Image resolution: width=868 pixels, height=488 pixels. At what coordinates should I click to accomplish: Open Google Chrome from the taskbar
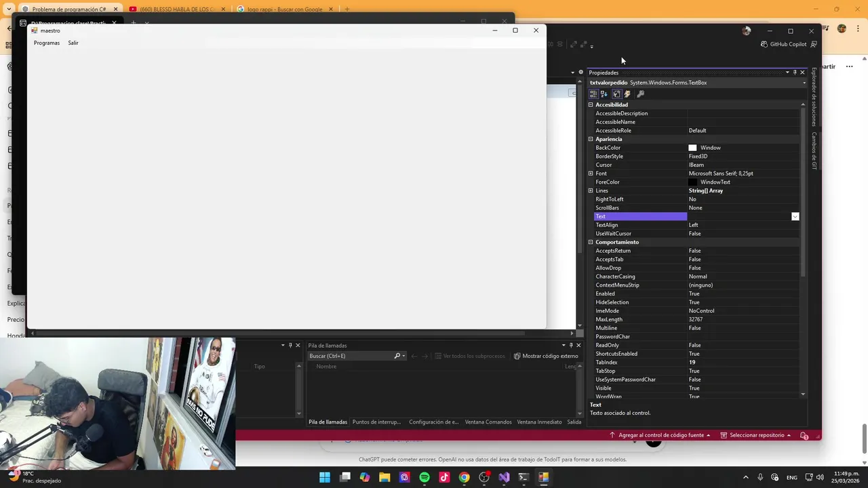(x=464, y=477)
